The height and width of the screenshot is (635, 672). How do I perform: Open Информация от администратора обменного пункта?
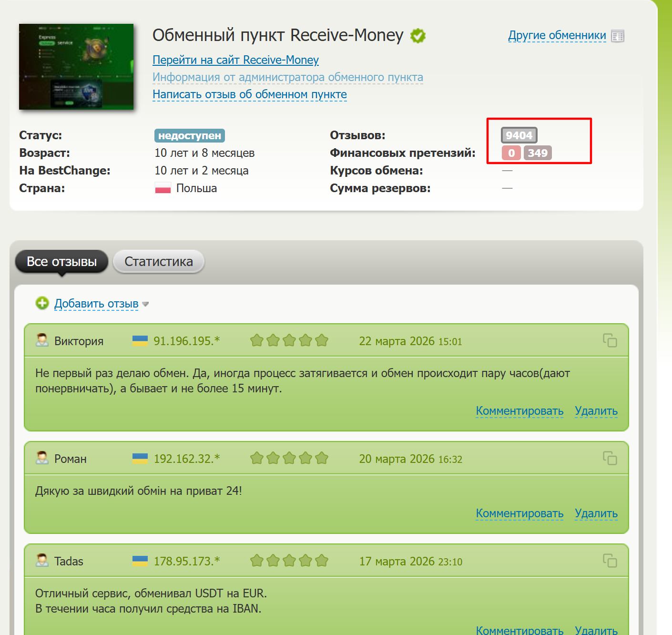pyautogui.click(x=287, y=77)
